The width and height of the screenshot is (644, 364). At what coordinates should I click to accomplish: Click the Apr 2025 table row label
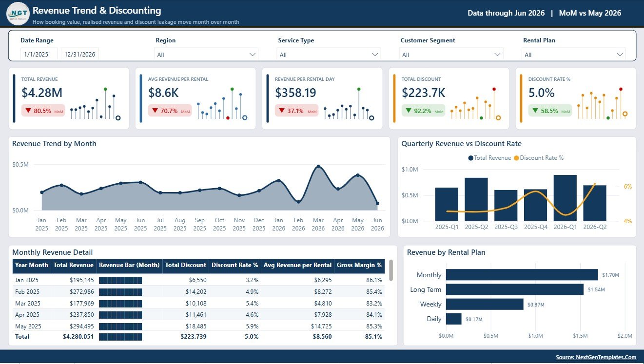click(x=27, y=315)
